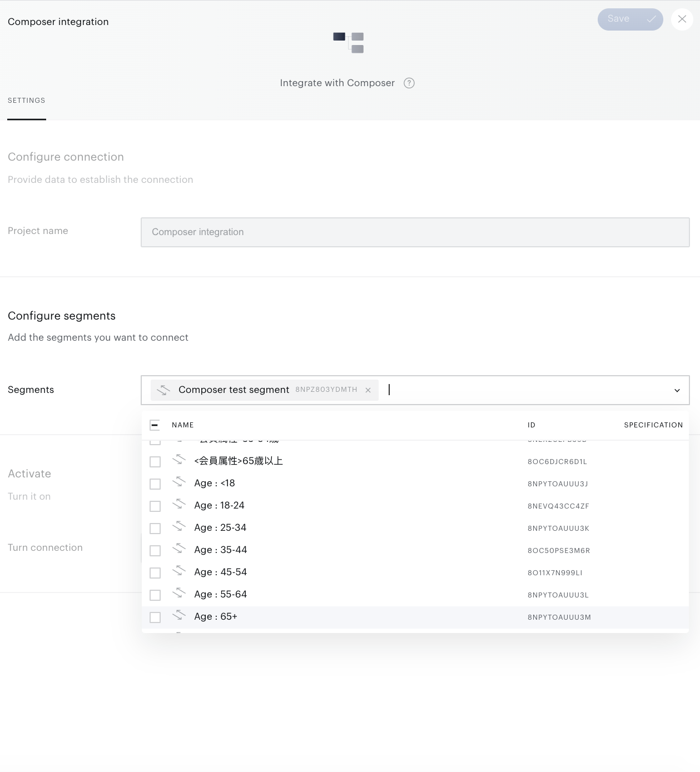Select the ID 8NPYTOAUUU3J

coord(558,484)
